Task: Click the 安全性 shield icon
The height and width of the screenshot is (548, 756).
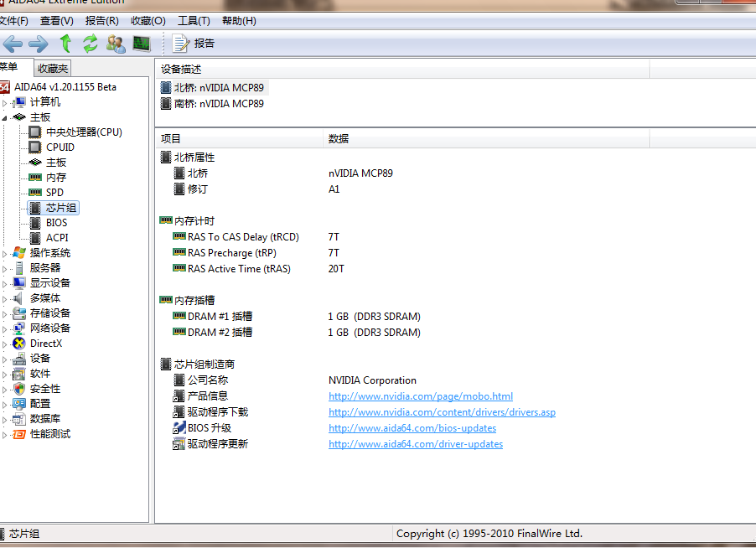Action: pos(19,389)
